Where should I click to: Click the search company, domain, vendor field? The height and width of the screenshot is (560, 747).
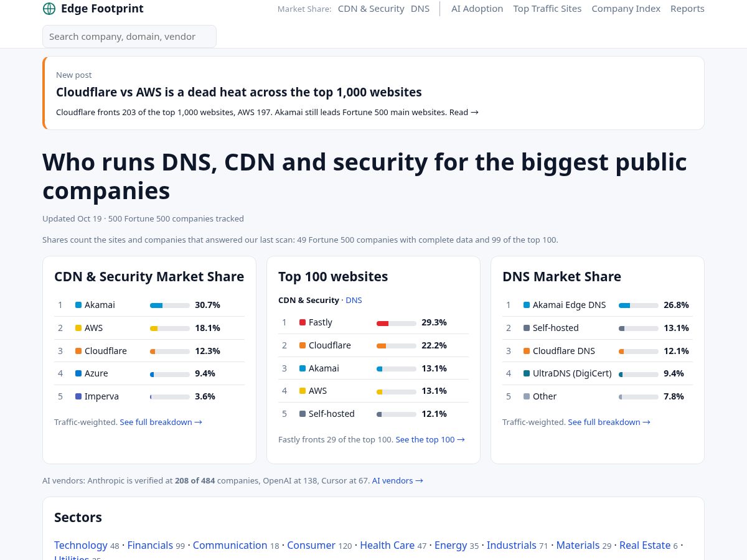pyautogui.click(x=129, y=36)
